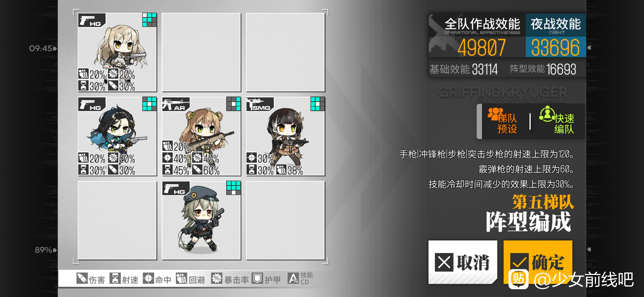Click the 暴击率 crit rate legend icon
The width and height of the screenshot is (644, 297).
pyautogui.click(x=217, y=278)
